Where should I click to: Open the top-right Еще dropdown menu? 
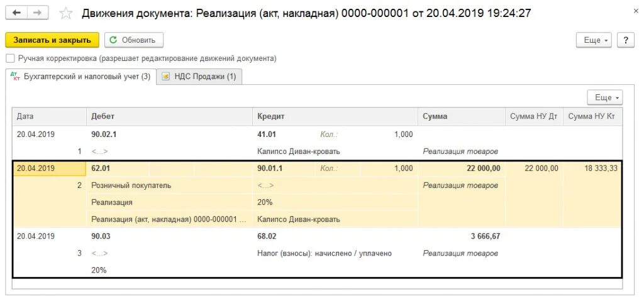point(594,40)
